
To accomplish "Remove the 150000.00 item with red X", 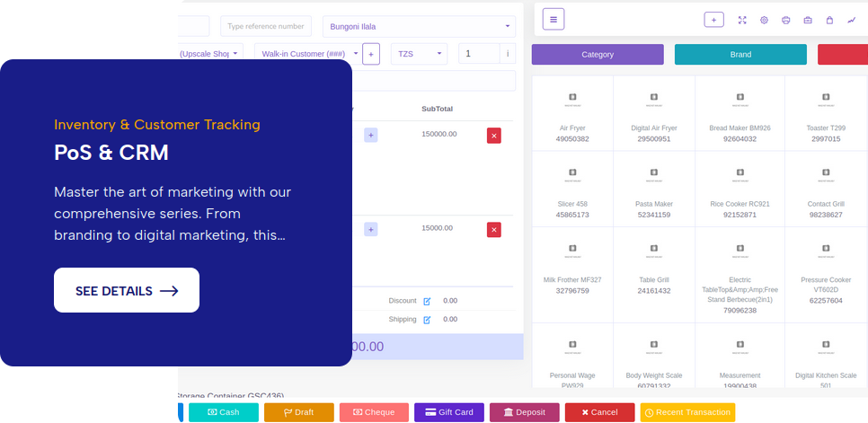I will point(493,135).
